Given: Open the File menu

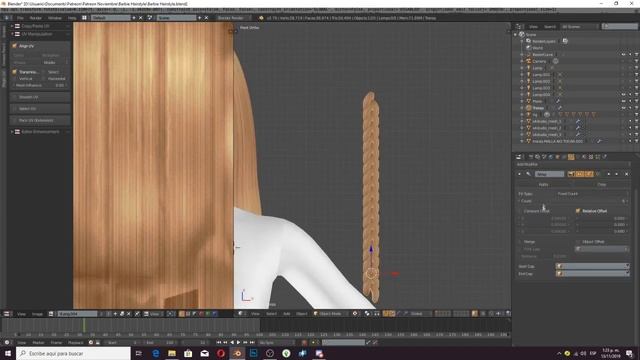Looking at the screenshot, I should pyautogui.click(x=20, y=18).
